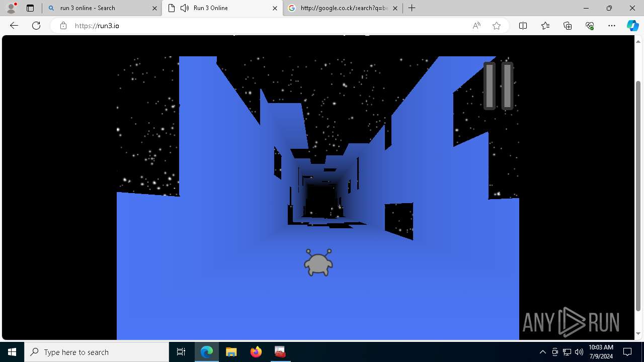
Task: Add this page to favorites
Action: tap(497, 26)
